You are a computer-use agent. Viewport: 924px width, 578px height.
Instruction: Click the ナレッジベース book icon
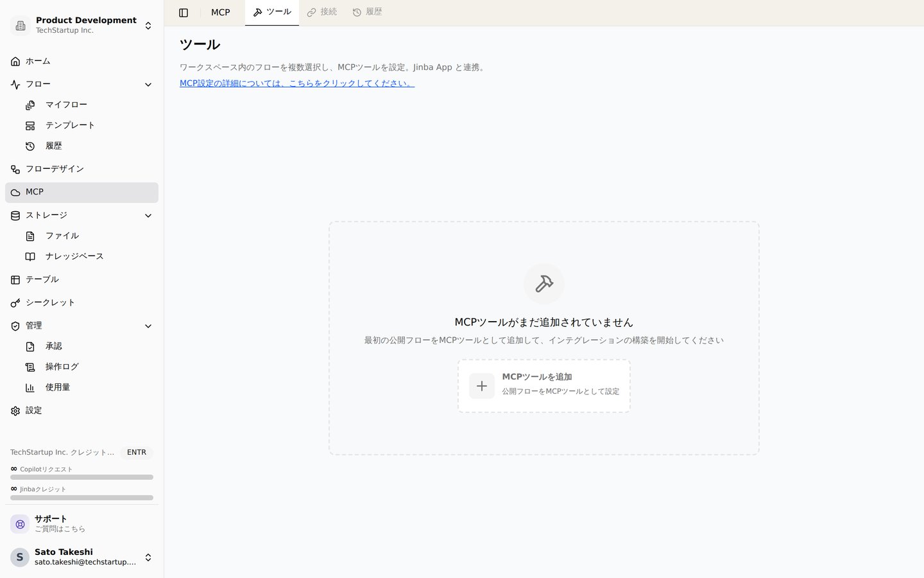pyautogui.click(x=30, y=257)
